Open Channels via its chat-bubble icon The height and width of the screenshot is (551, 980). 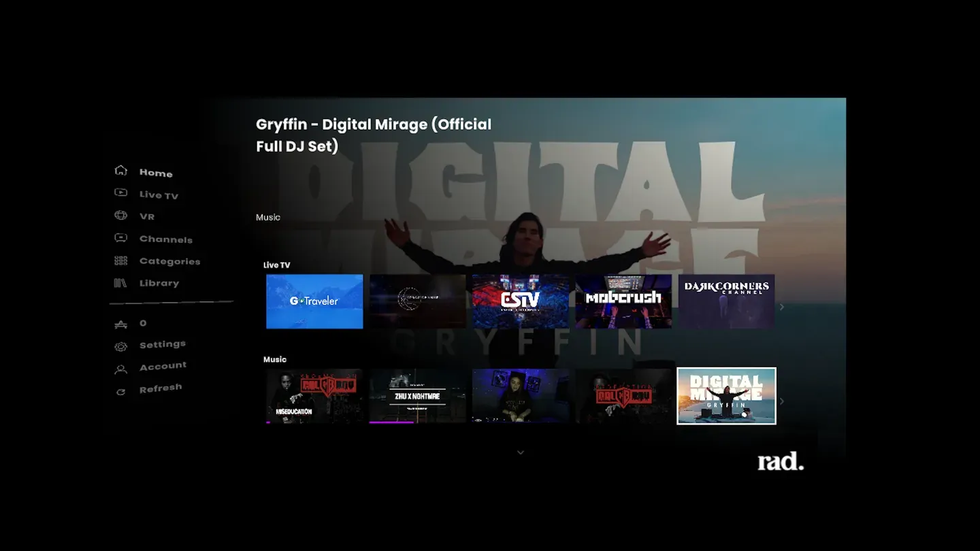click(120, 238)
